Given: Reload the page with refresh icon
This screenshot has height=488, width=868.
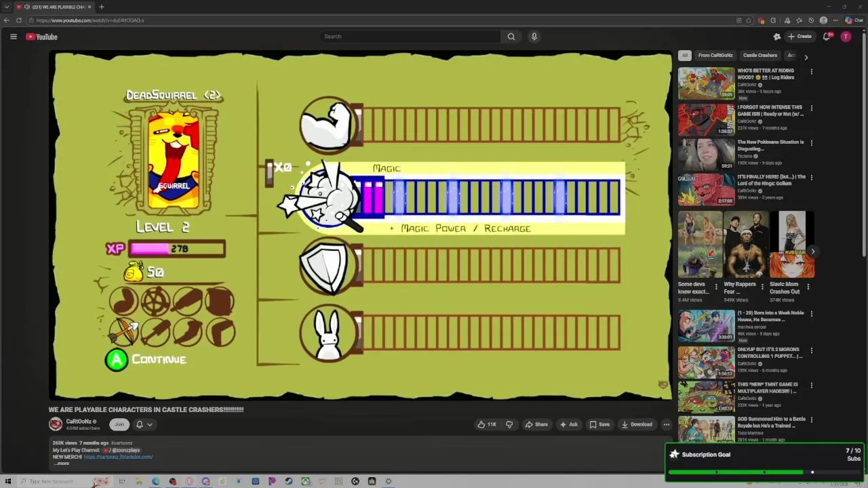Looking at the screenshot, I should coord(19,20).
